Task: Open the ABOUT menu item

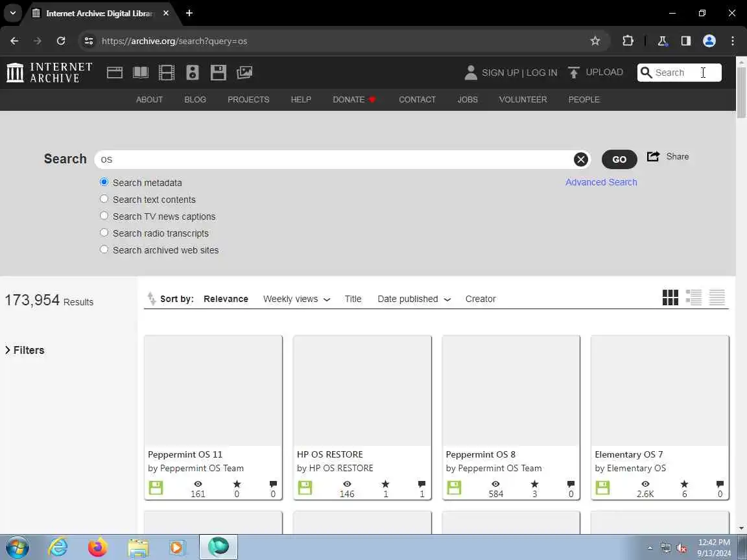Action: [x=150, y=100]
